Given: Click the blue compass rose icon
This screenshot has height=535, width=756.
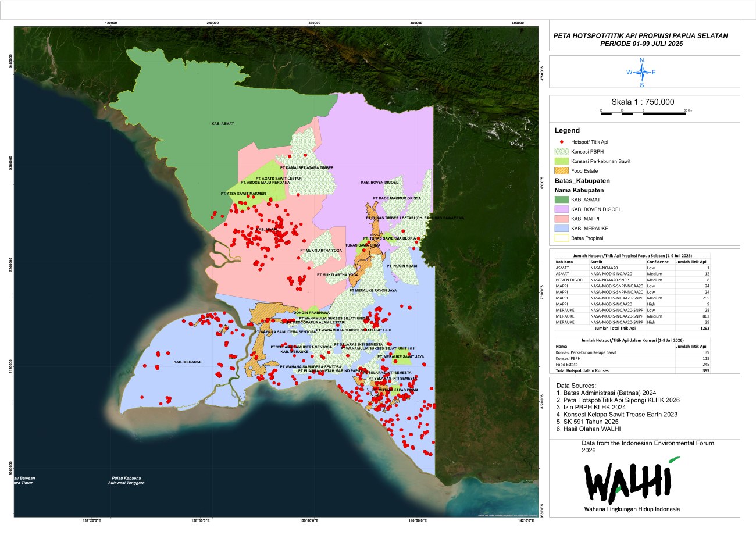Looking at the screenshot, I should 641,72.
